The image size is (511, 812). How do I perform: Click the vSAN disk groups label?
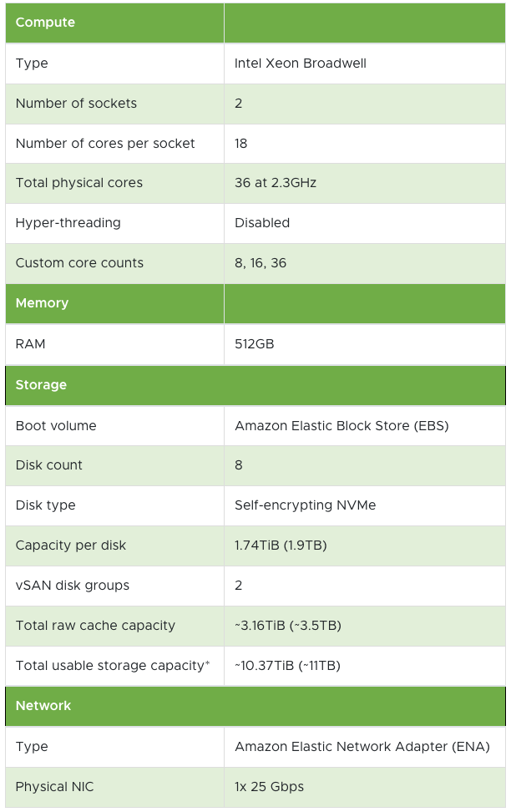point(73,585)
